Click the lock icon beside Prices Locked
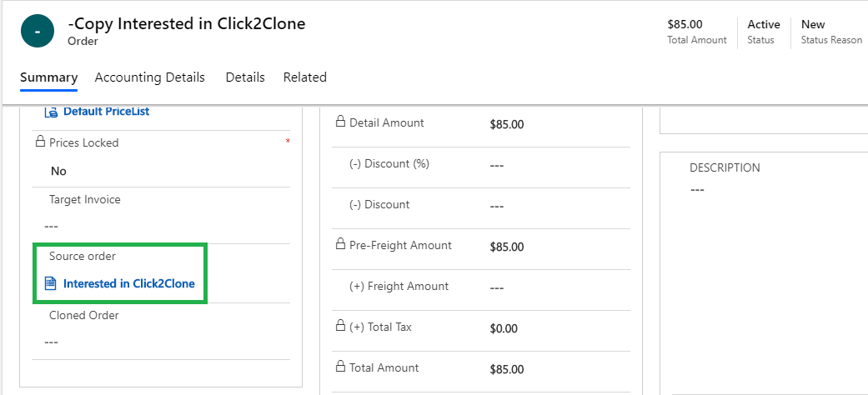This screenshot has width=868, height=395. coord(39,142)
